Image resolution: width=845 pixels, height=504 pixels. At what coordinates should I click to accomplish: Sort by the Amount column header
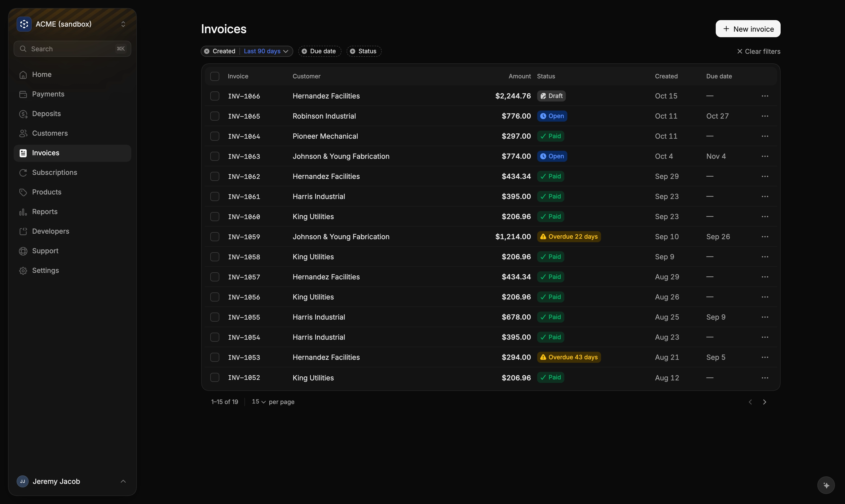[519, 76]
